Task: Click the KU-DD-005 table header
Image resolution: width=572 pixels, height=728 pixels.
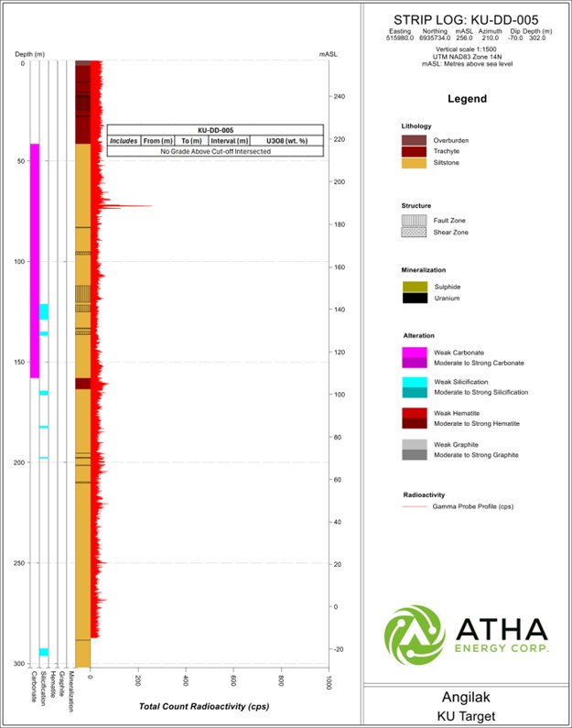Action: [215, 130]
